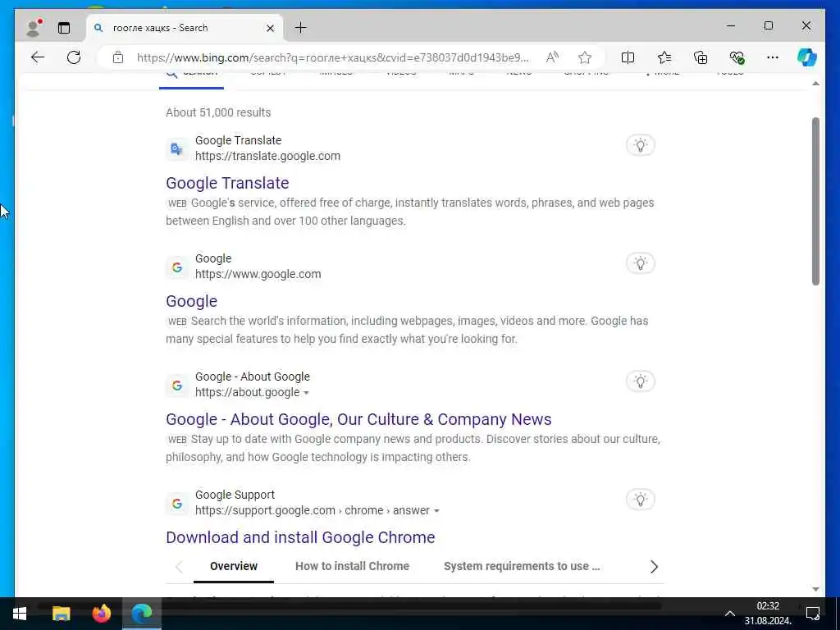
Task: Click About 51,000 results text
Action: click(218, 112)
